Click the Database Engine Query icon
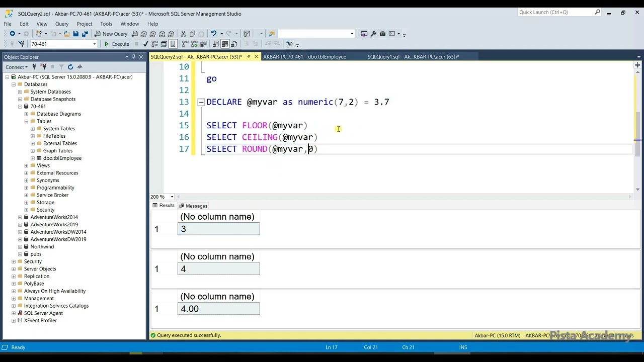The image size is (644, 362). (135, 34)
